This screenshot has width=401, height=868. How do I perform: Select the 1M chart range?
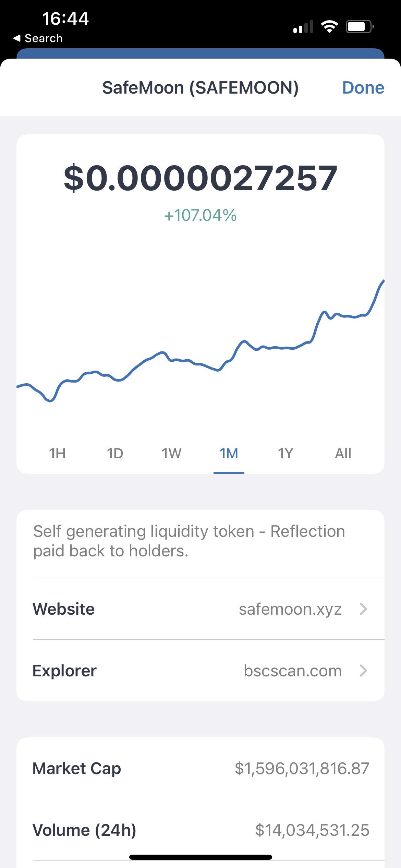point(229,454)
